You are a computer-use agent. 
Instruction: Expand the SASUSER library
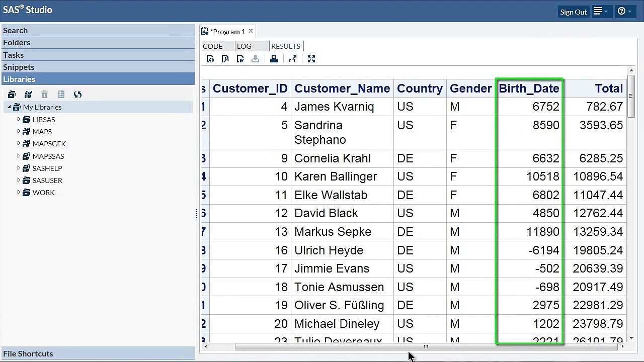tap(19, 180)
